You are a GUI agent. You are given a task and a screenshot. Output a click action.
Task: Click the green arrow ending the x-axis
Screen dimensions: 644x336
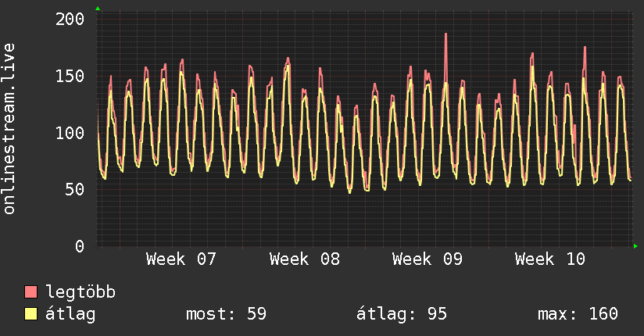(x=636, y=246)
